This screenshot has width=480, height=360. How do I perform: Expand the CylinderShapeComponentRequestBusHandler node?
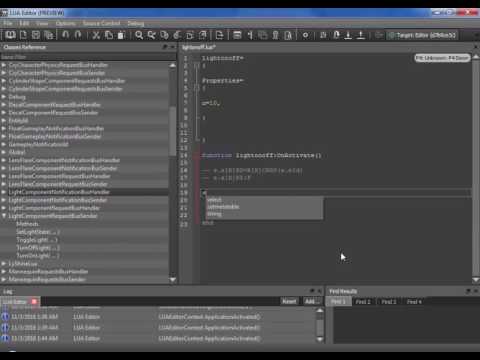click(x=4, y=81)
